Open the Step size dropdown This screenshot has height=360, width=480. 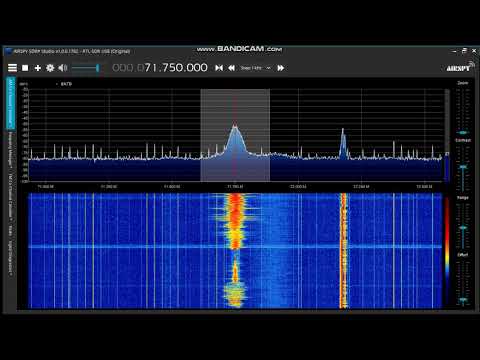click(x=255, y=68)
